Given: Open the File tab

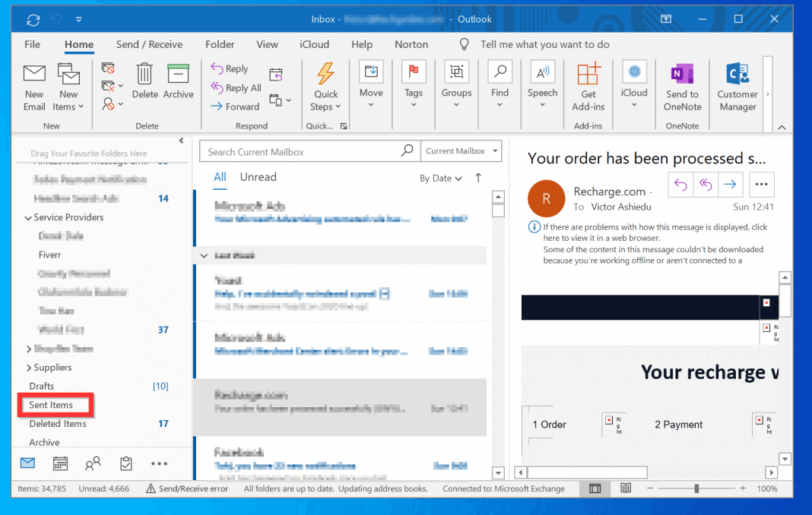Looking at the screenshot, I should 32,45.
